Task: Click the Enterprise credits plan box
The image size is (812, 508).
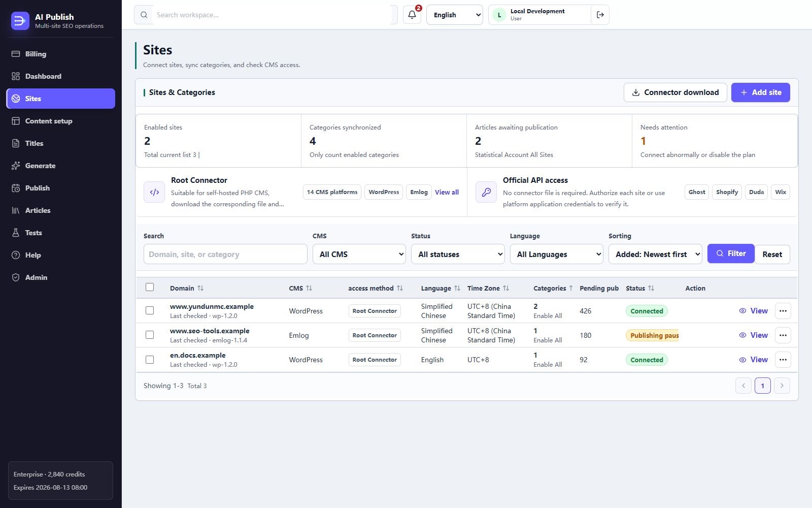Action: click(60, 481)
